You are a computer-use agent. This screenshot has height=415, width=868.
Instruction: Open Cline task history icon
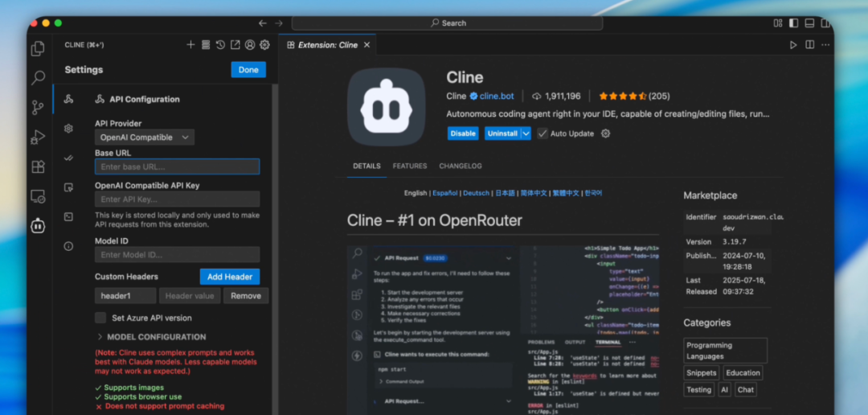point(220,45)
